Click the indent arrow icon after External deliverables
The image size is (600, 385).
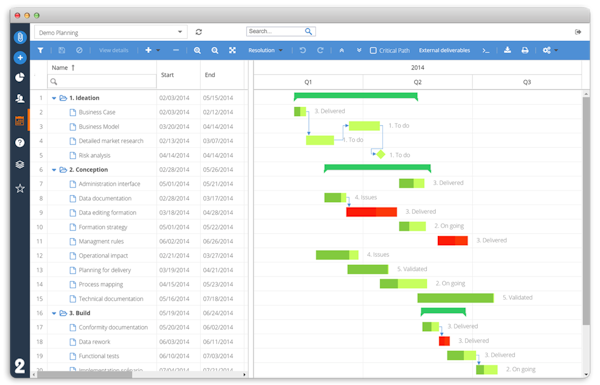pos(486,51)
